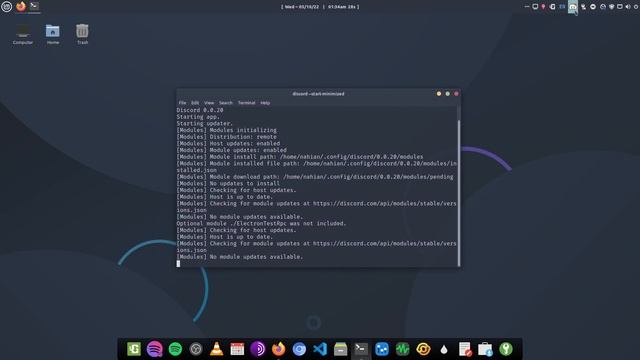Minimize the terminal with the yellow button
This screenshot has height=360, width=640.
[439, 94]
